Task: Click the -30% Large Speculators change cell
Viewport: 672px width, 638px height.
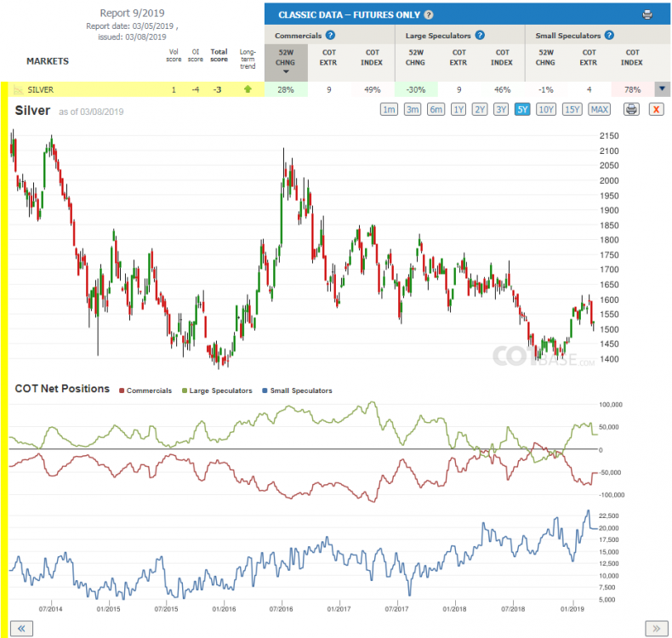Action: pyautogui.click(x=416, y=89)
